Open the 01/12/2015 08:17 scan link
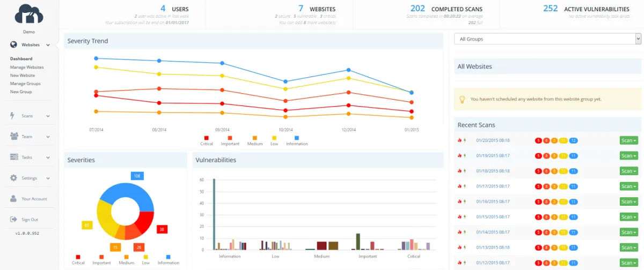Viewport: 644px width, 270px height. tap(493, 262)
